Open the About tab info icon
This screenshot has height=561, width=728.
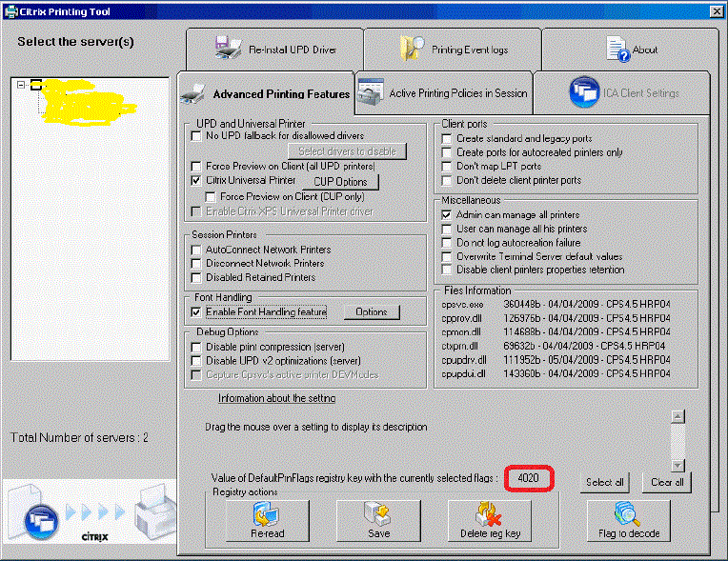[617, 49]
